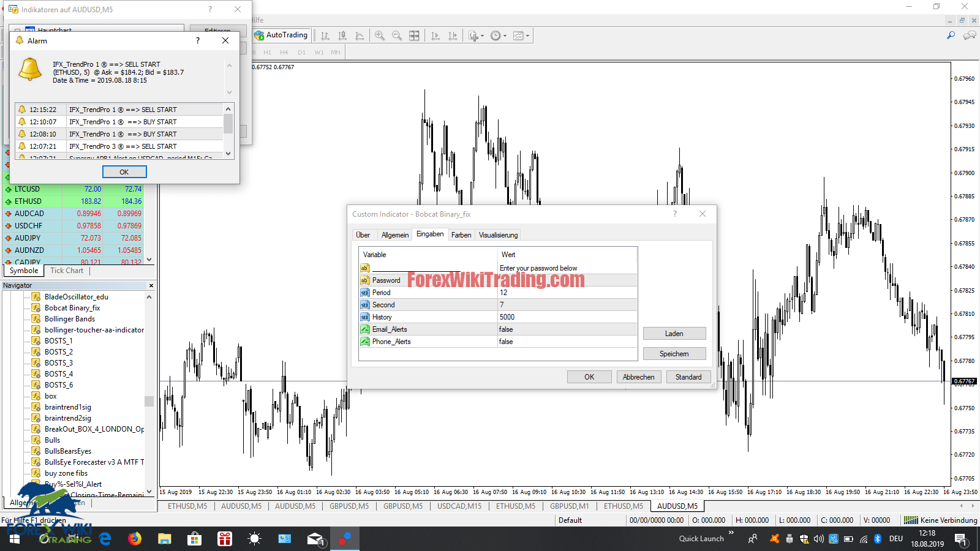Zoom out the chart with magnifier minus
This screenshot has width=980, height=551.
[397, 36]
